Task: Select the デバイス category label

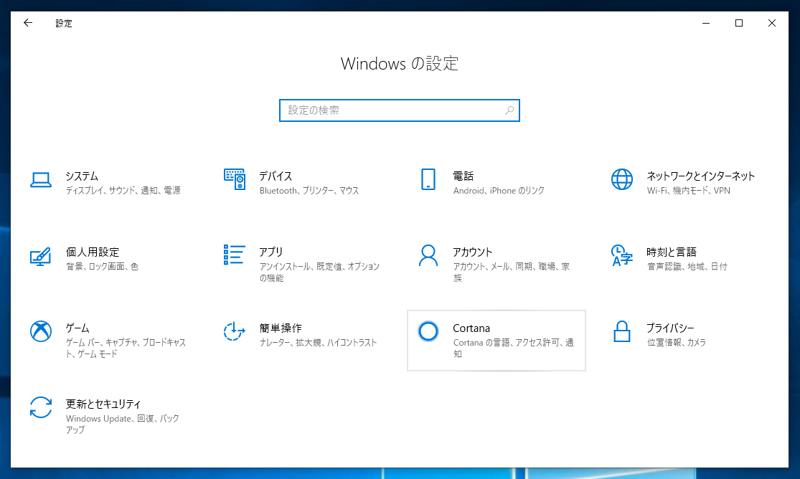Action: pyautogui.click(x=276, y=176)
